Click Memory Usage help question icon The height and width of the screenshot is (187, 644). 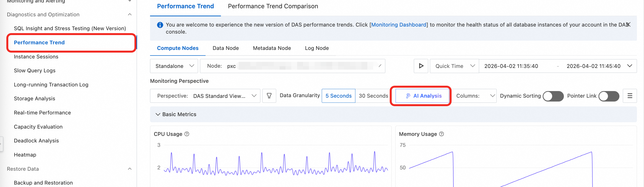click(x=442, y=134)
